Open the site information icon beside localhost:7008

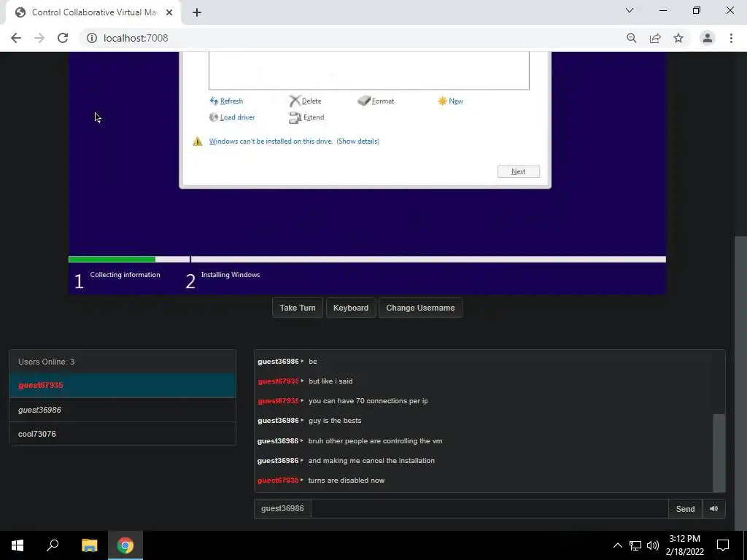91,38
